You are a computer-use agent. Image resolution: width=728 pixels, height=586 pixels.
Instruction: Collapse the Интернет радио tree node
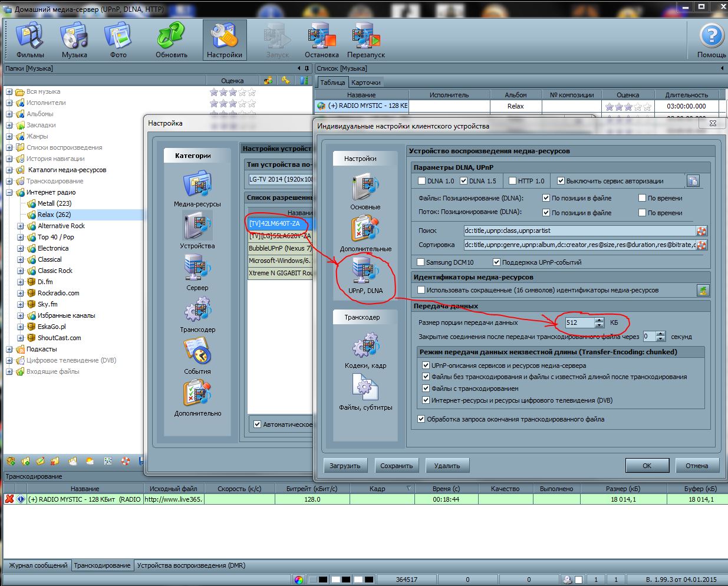click(x=9, y=192)
